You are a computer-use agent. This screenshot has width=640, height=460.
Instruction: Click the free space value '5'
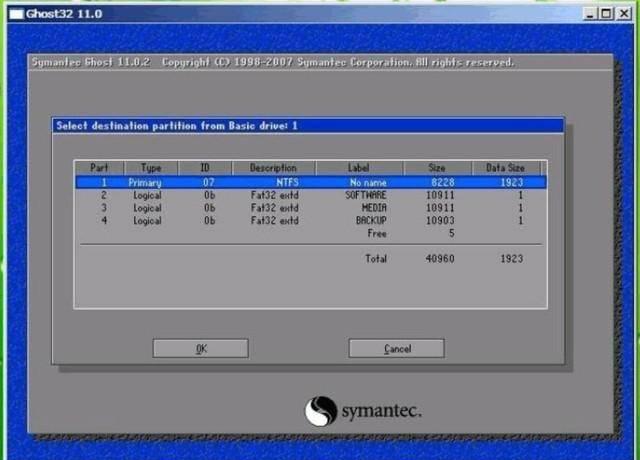point(451,233)
